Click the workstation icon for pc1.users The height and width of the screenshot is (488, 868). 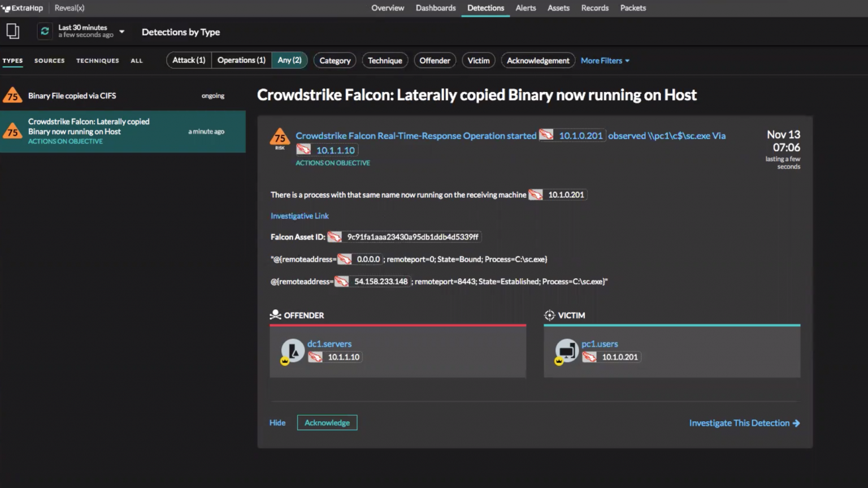567,349
